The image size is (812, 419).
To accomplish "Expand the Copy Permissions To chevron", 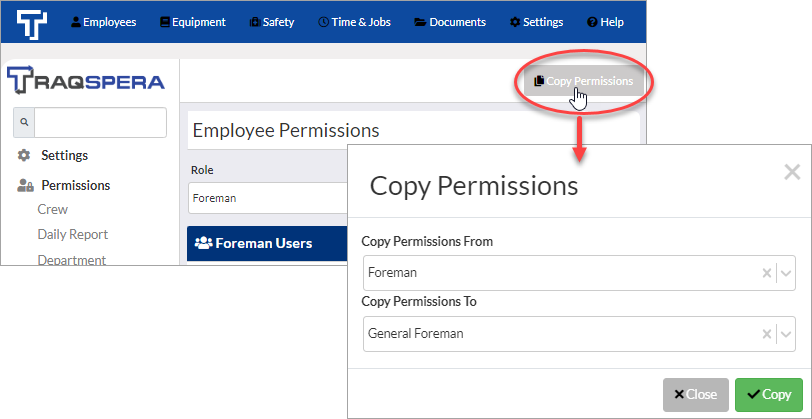I will click(x=786, y=334).
